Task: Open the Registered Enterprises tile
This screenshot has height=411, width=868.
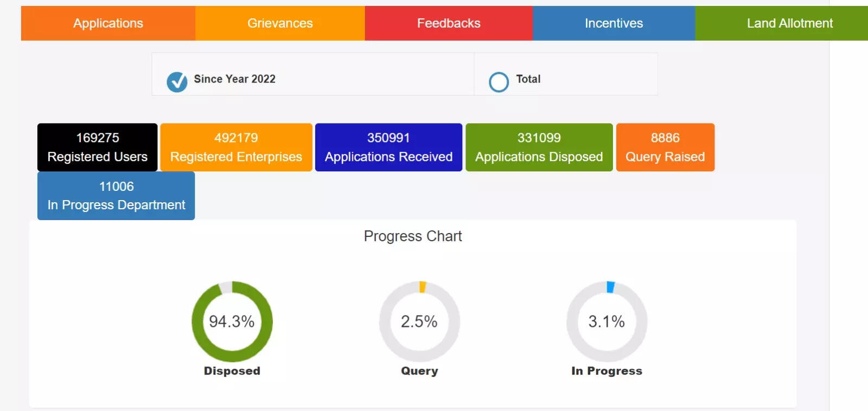Action: [x=236, y=147]
